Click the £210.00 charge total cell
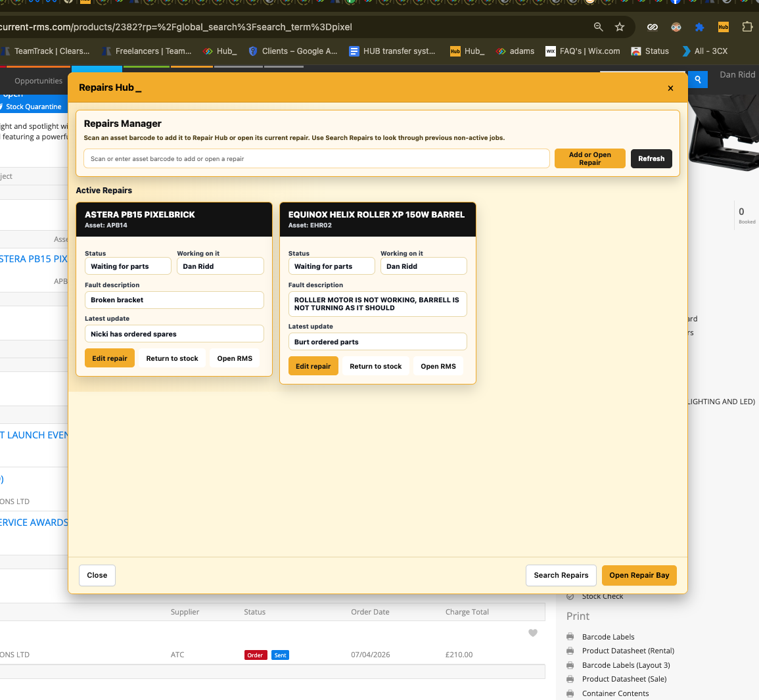759x700 pixels. pyautogui.click(x=459, y=655)
